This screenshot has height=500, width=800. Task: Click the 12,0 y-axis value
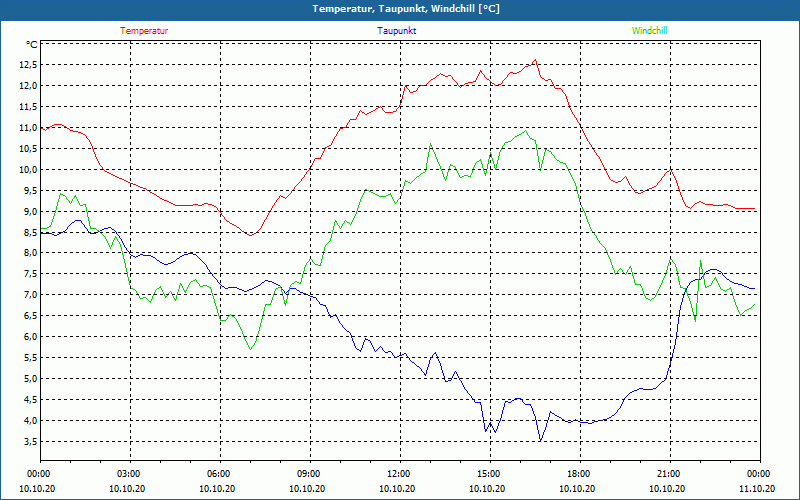pyautogui.click(x=28, y=86)
